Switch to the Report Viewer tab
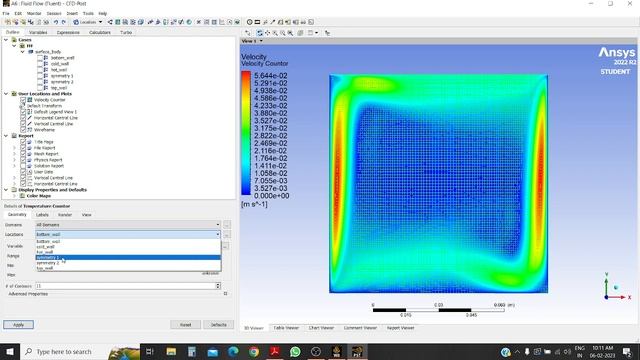 pyautogui.click(x=400, y=328)
